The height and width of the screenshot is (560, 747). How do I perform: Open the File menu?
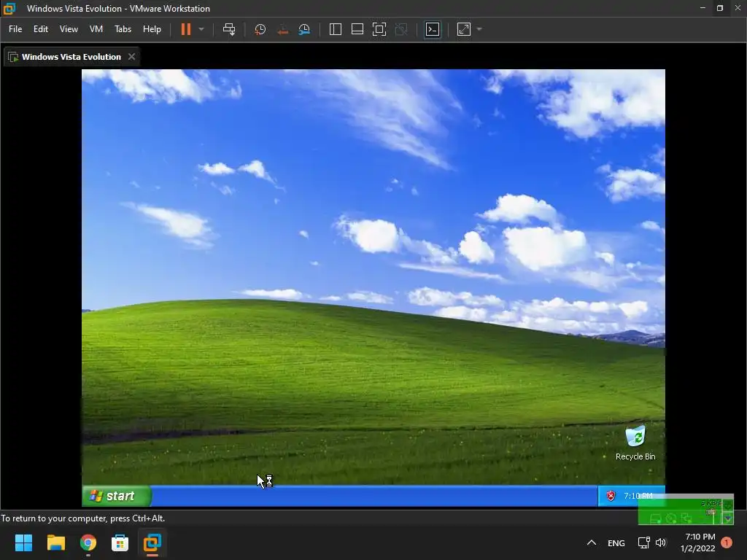[15, 29]
